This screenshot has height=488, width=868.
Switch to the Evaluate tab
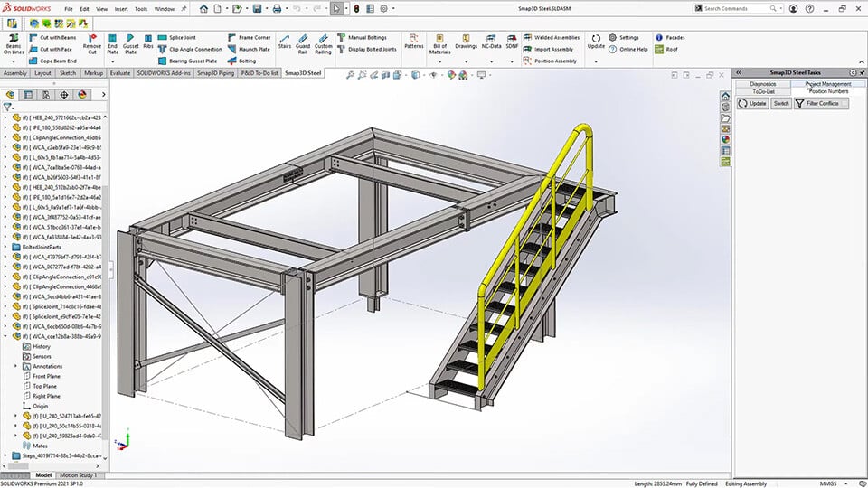coord(119,73)
